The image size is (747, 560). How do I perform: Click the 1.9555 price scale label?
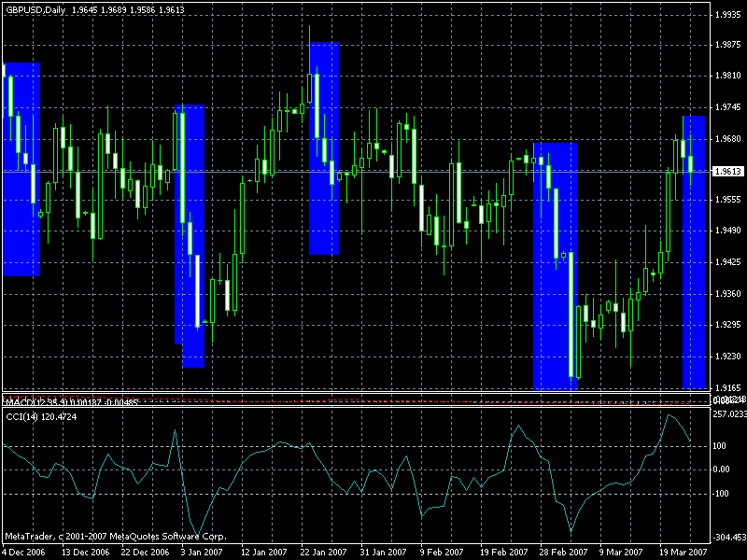click(728, 200)
